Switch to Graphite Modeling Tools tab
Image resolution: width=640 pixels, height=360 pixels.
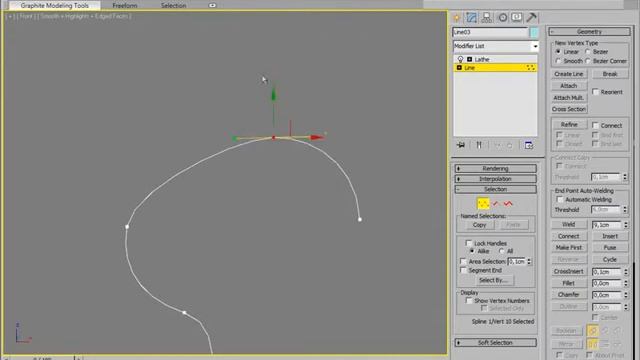(55, 6)
